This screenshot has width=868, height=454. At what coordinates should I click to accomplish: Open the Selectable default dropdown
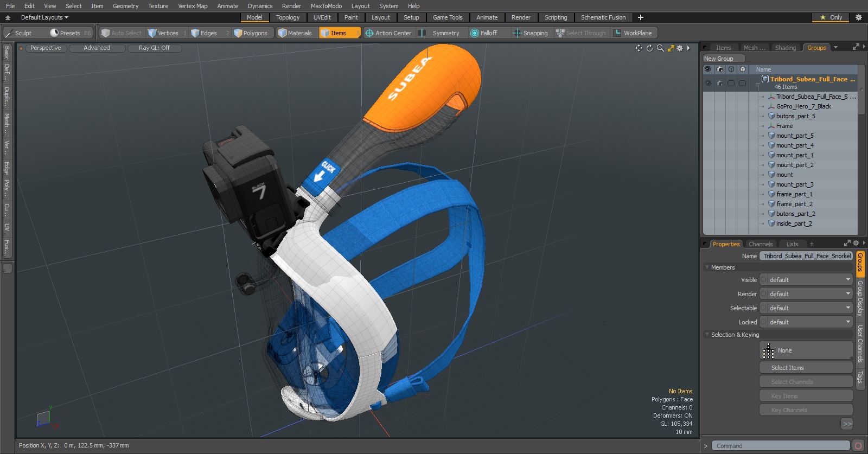click(x=806, y=308)
